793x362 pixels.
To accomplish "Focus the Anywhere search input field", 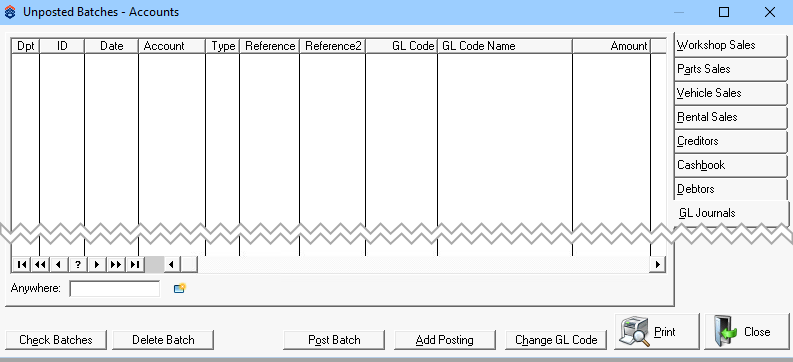I will [x=115, y=289].
